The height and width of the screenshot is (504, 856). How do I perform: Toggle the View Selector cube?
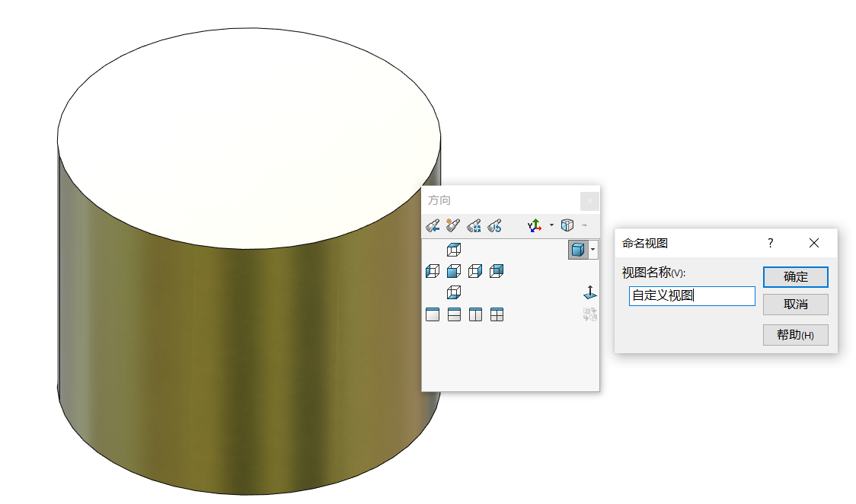tap(567, 225)
